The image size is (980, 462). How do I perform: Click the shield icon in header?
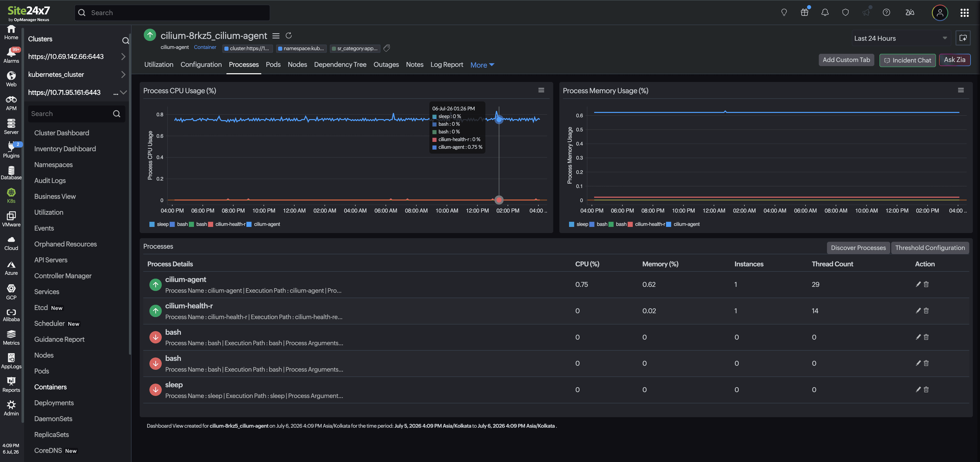click(845, 13)
